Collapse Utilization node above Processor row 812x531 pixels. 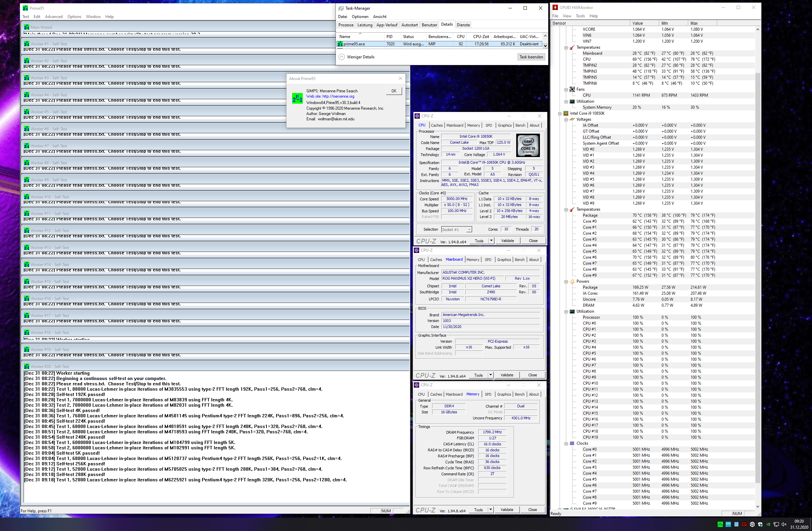click(566, 312)
